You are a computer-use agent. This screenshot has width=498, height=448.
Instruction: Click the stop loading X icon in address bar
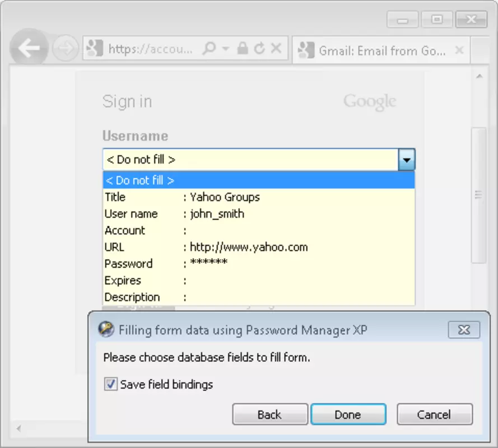(x=276, y=48)
